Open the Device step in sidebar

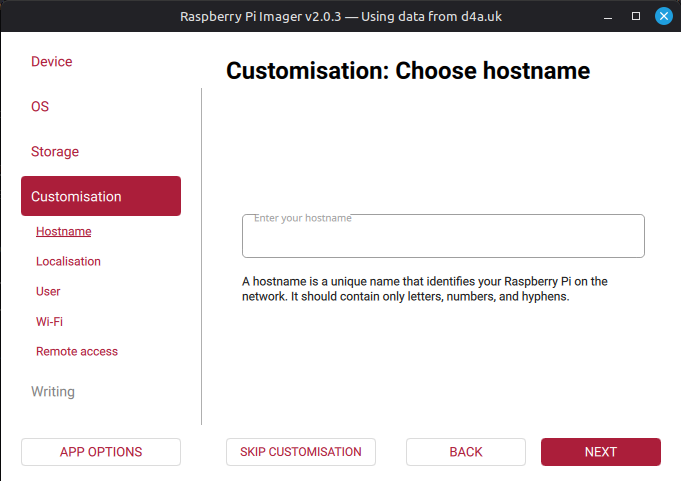pyautogui.click(x=52, y=62)
